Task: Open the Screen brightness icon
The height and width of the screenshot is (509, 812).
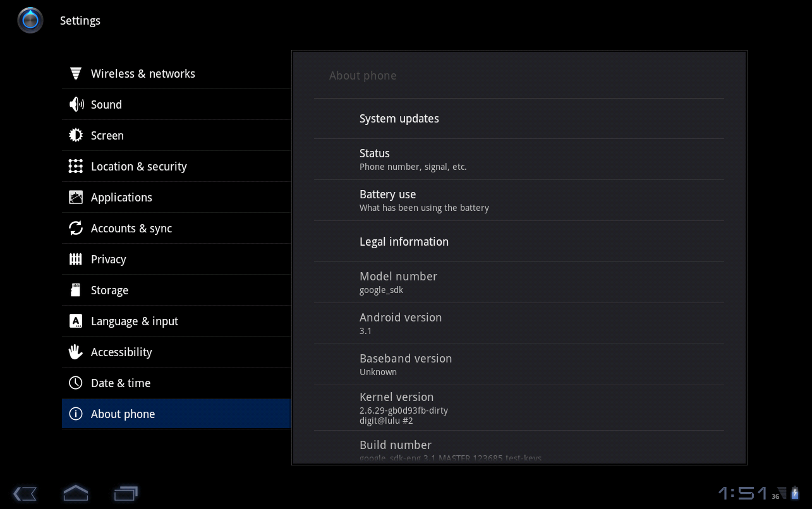Action: pyautogui.click(x=76, y=135)
